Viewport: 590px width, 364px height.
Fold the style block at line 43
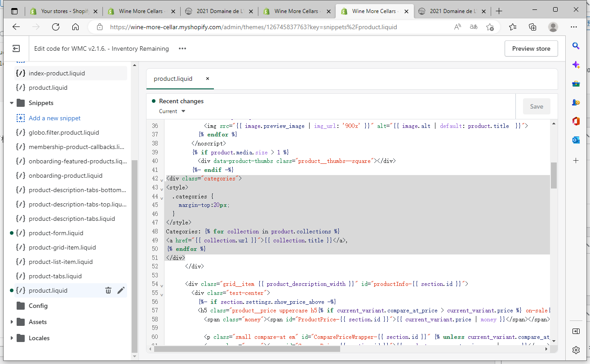(162, 190)
